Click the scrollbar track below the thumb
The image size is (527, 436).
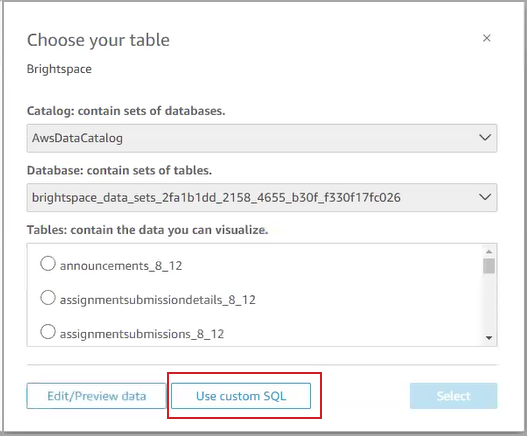point(489,303)
